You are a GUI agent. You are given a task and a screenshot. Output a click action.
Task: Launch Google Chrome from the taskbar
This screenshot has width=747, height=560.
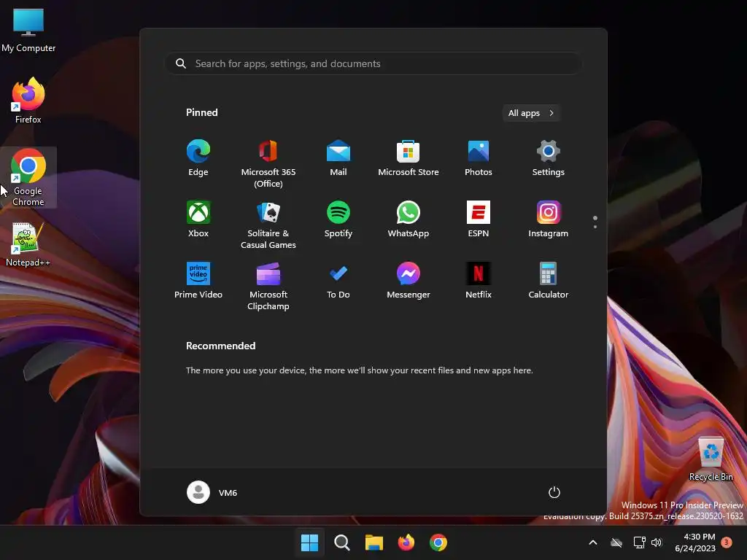(x=438, y=542)
